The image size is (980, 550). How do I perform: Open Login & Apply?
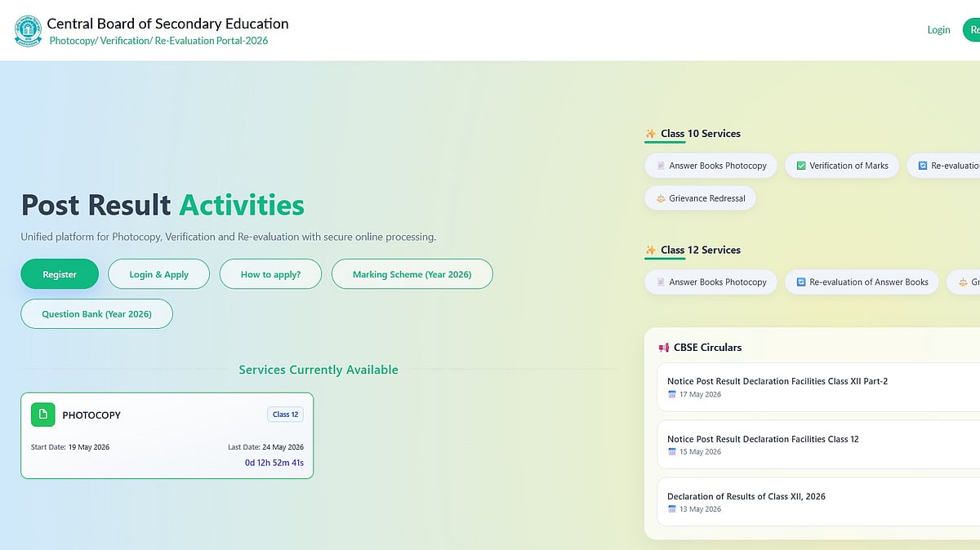tap(159, 274)
